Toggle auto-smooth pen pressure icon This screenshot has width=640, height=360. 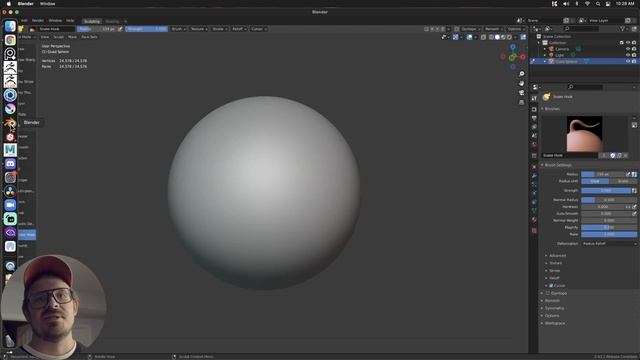(x=634, y=213)
